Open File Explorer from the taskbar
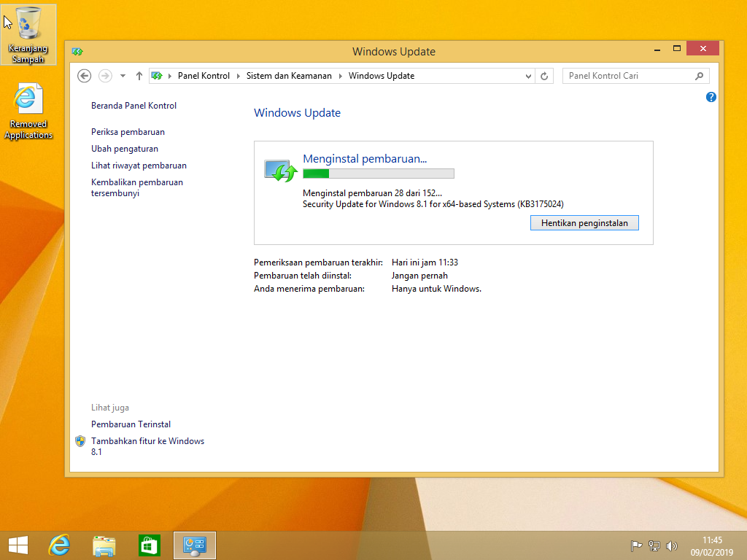Viewport: 747px width, 560px height. [x=104, y=545]
